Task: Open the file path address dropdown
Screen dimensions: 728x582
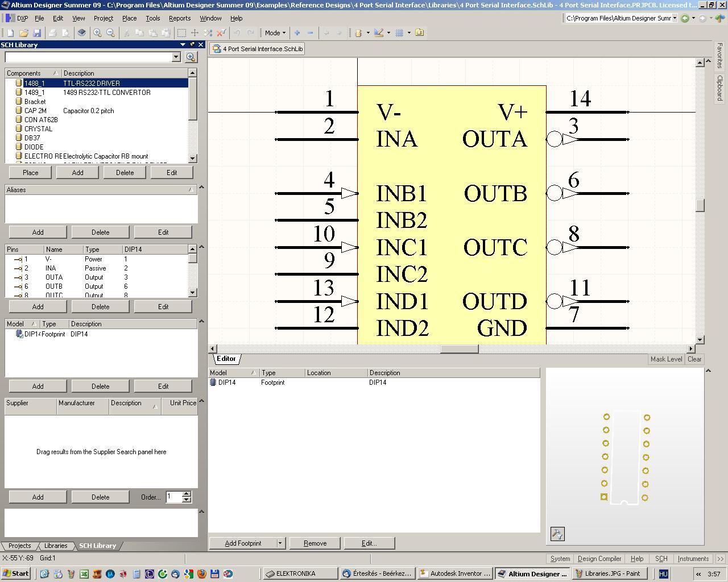Action: (675, 18)
